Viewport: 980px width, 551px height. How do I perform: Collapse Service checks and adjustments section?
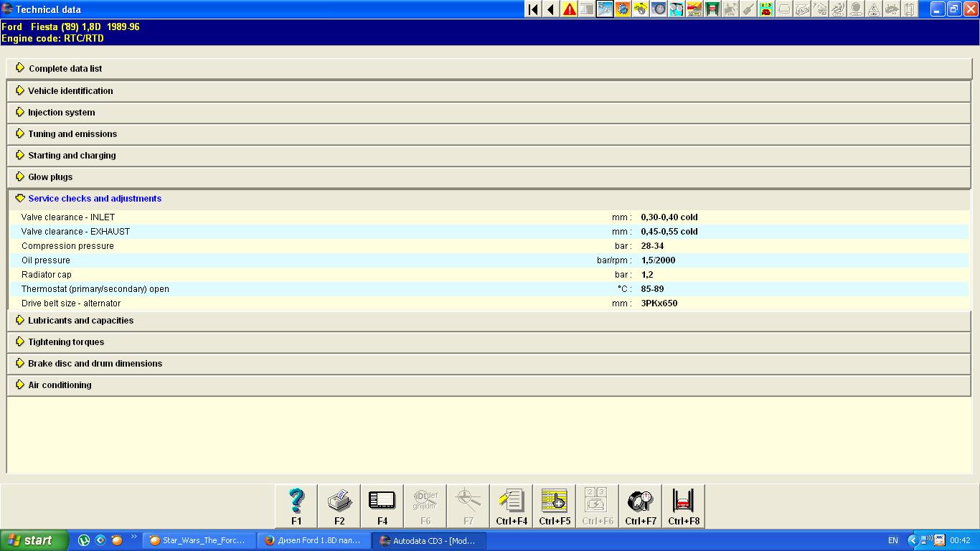tap(94, 199)
